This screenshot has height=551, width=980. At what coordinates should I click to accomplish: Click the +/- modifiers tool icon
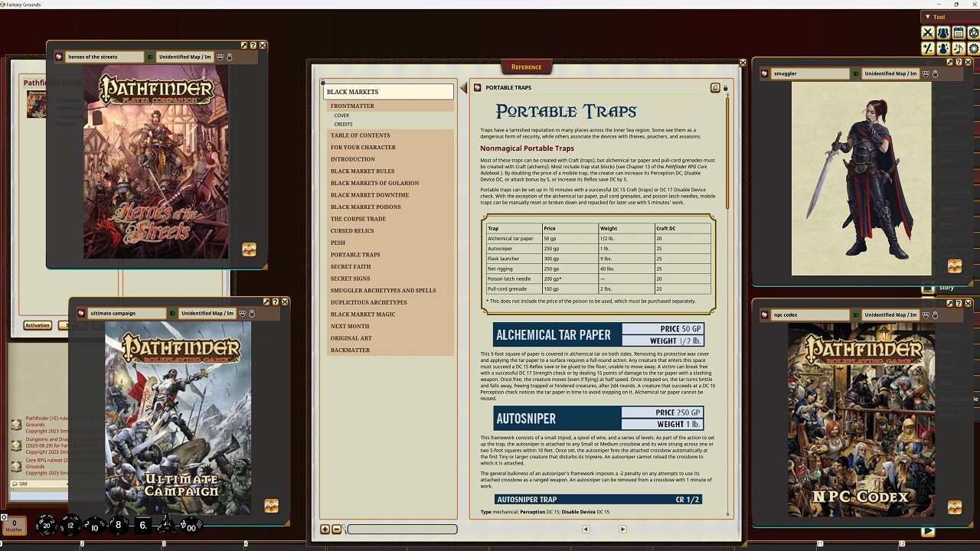tap(928, 48)
